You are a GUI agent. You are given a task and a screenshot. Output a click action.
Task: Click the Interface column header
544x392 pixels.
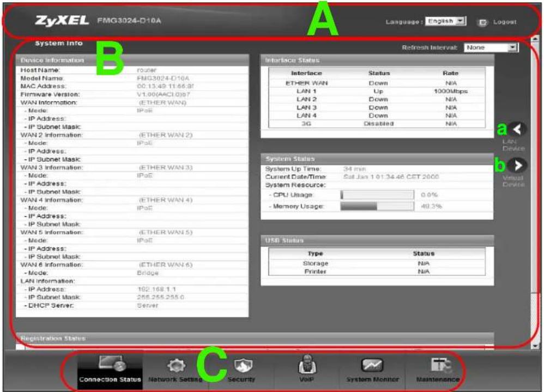(306, 73)
